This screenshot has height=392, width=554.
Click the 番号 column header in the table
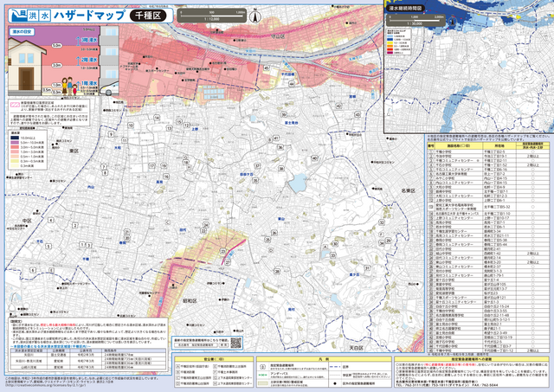pyautogui.click(x=431, y=145)
